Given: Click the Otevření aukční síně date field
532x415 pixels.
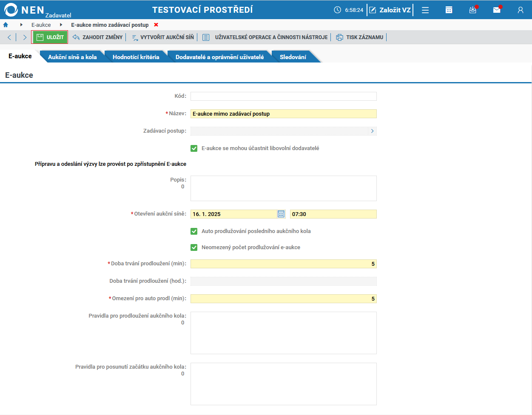Looking at the screenshot, I should [234, 214].
